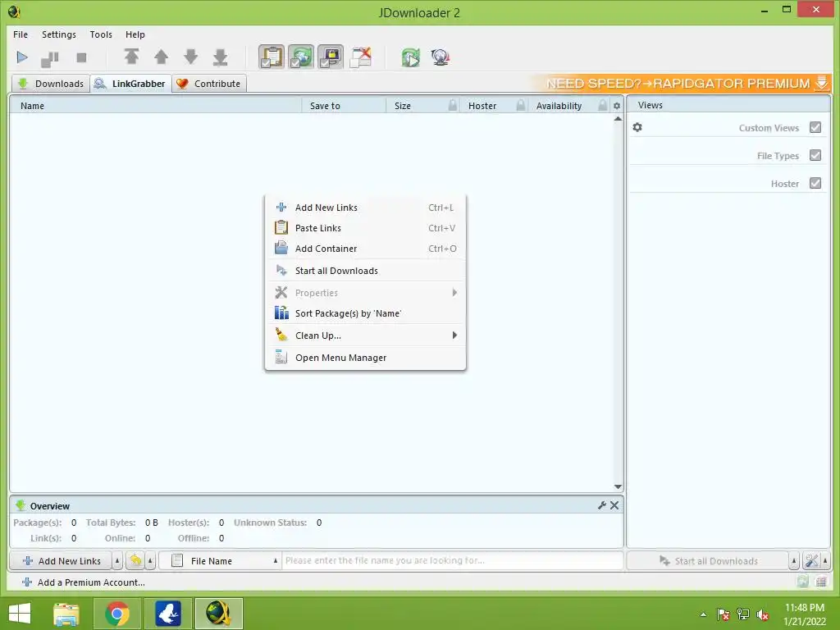
Task: Click bottom Start all Downloads button
Action: 708,561
